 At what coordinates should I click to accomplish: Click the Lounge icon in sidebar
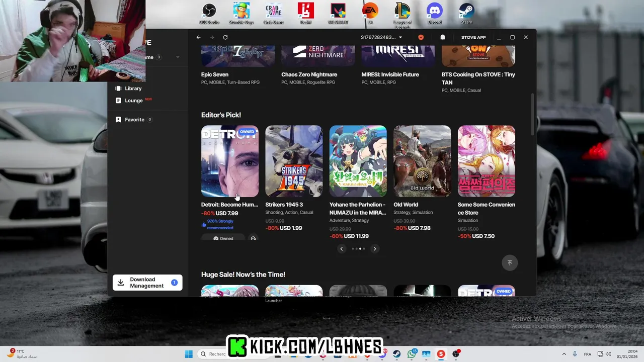coord(118,101)
